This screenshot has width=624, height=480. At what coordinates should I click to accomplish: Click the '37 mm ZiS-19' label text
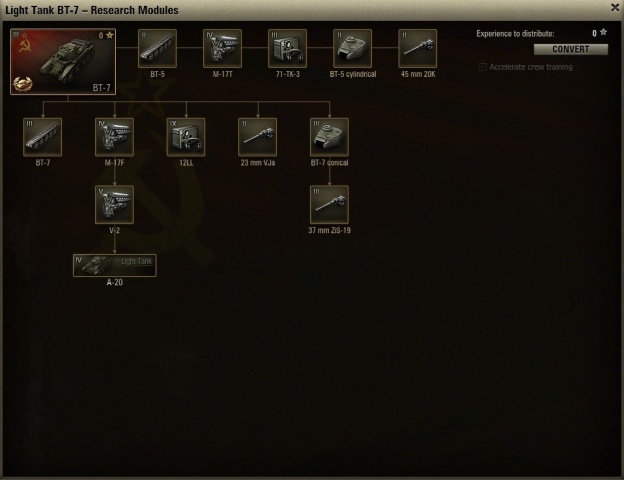pos(330,230)
